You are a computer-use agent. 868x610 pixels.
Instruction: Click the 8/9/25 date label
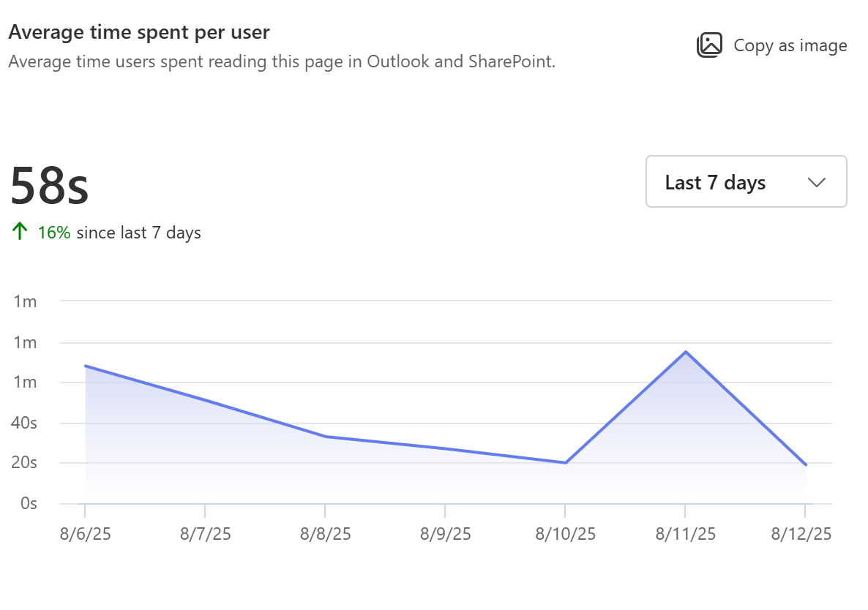click(446, 534)
